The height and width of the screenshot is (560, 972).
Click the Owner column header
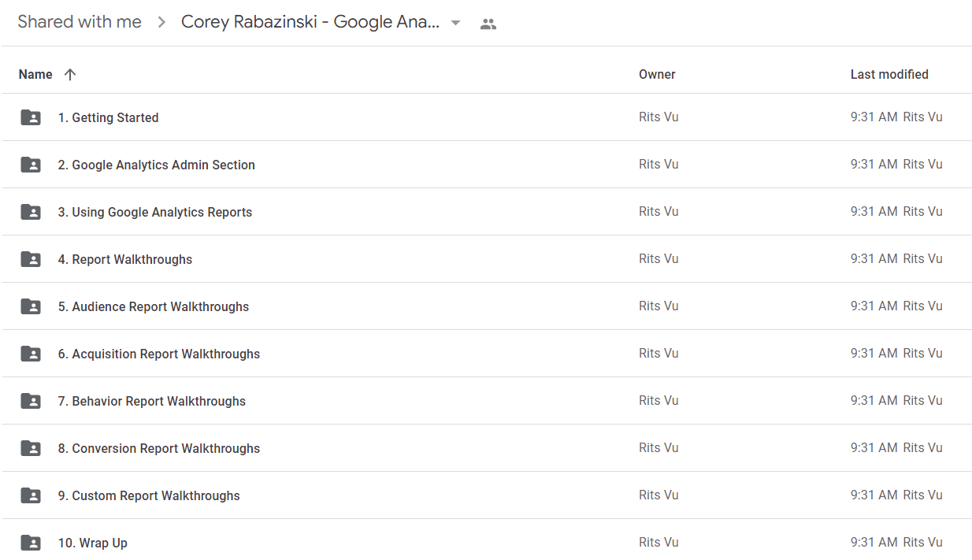[x=657, y=74]
